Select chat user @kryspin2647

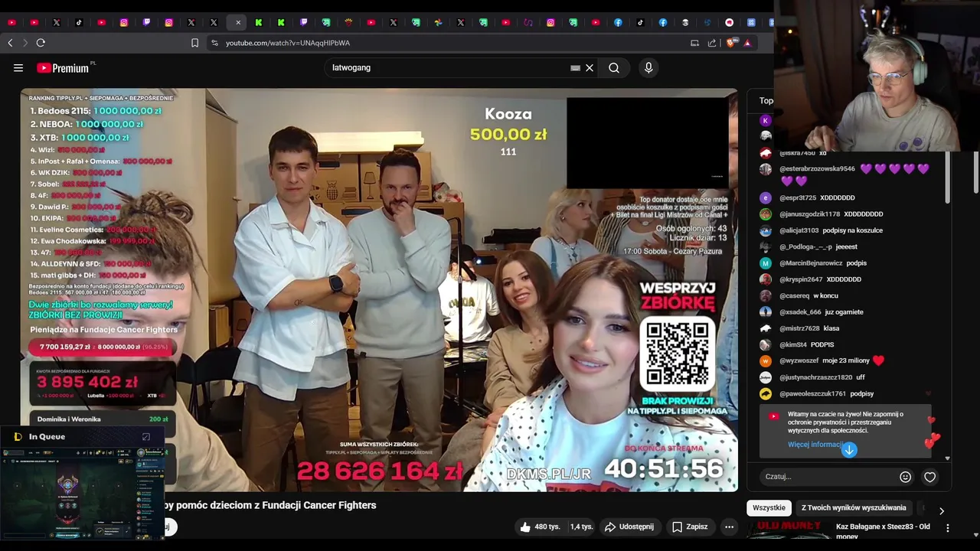pyautogui.click(x=801, y=279)
